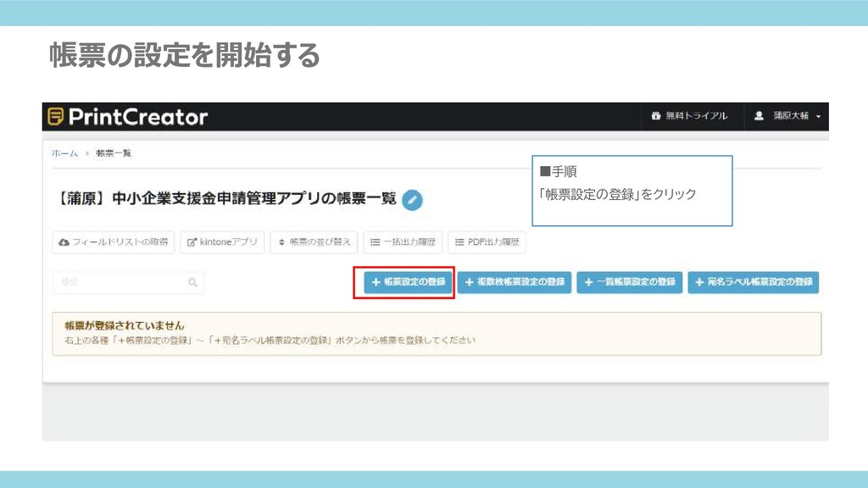Open the kintoneアプリ button
Image resolution: width=868 pixels, height=488 pixels.
(222, 242)
